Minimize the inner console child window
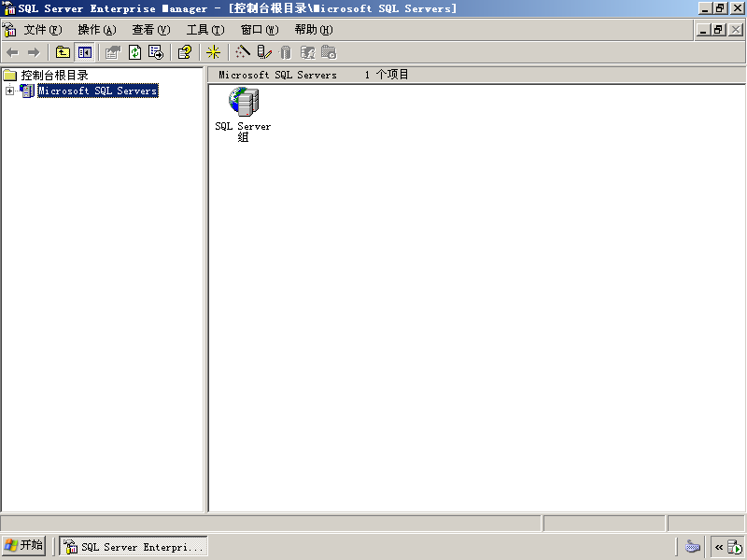The image size is (747, 560). [704, 30]
